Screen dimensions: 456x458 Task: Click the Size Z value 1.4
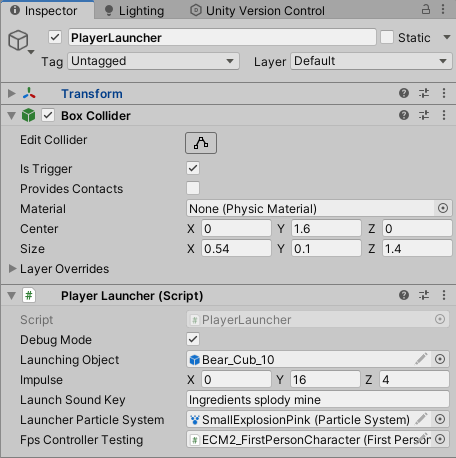click(417, 249)
